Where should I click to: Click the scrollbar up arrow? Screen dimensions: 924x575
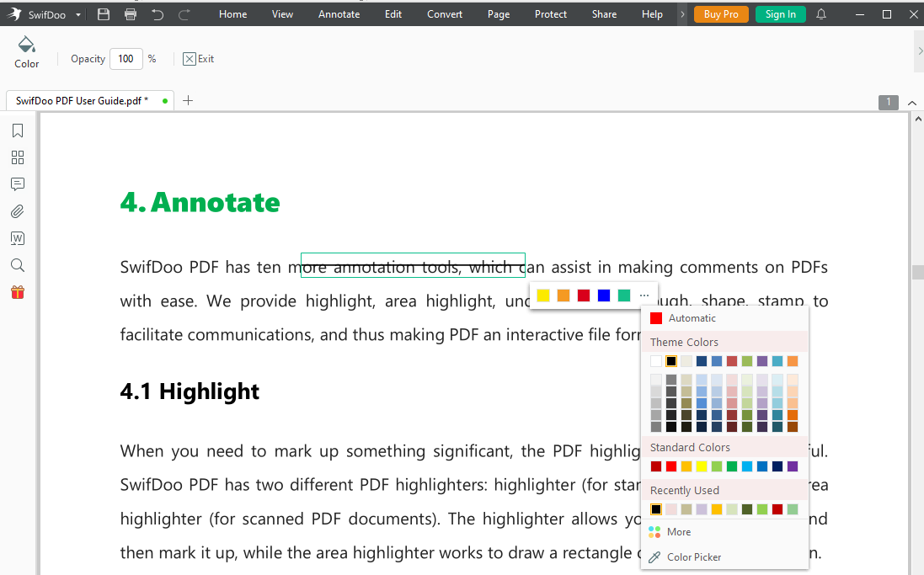pos(917,119)
